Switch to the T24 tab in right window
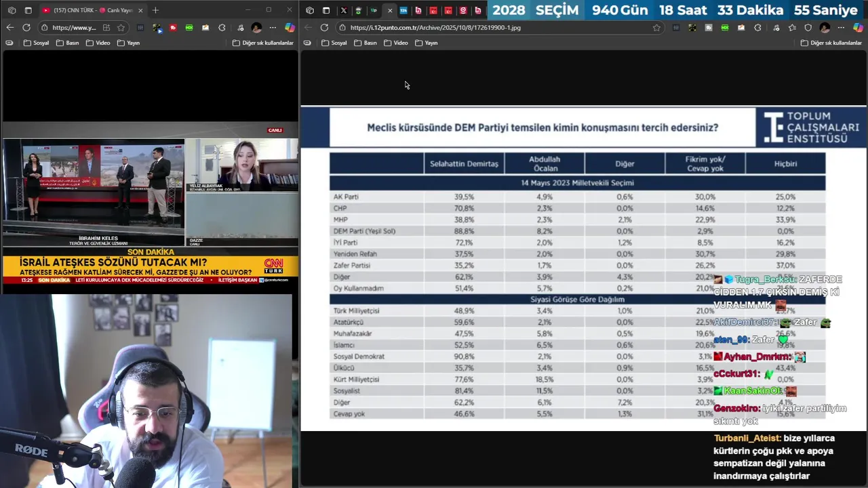868x488 pixels. tap(403, 10)
